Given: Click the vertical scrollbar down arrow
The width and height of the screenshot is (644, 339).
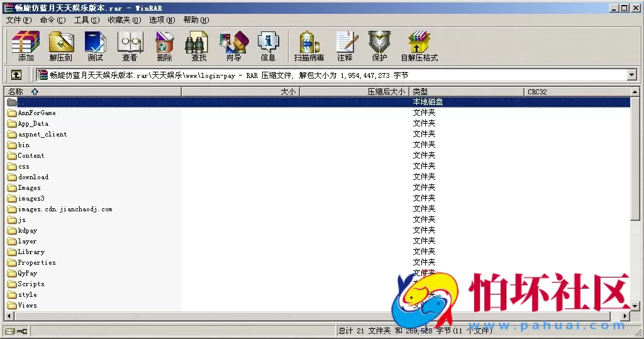Looking at the screenshot, I should [635, 306].
